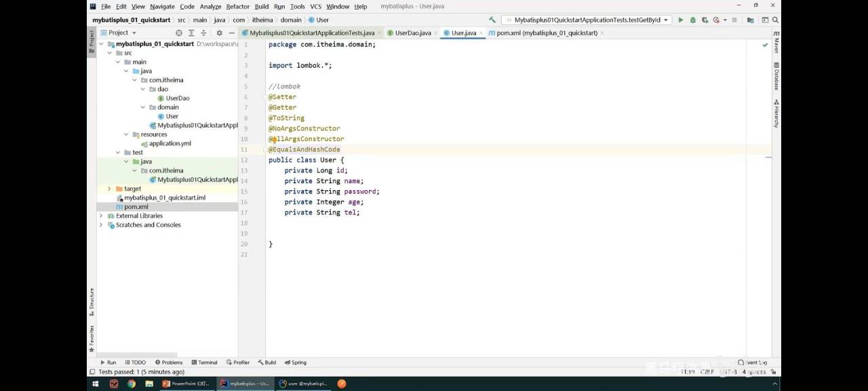868x391 pixels.
Task: Open the Database side panel
Action: click(x=776, y=76)
